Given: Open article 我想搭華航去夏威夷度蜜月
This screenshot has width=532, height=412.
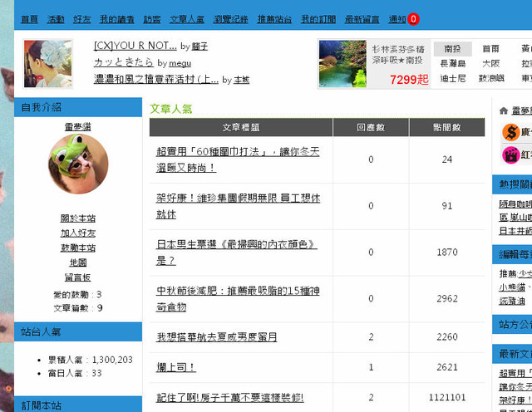Looking at the screenshot, I should click(217, 337).
